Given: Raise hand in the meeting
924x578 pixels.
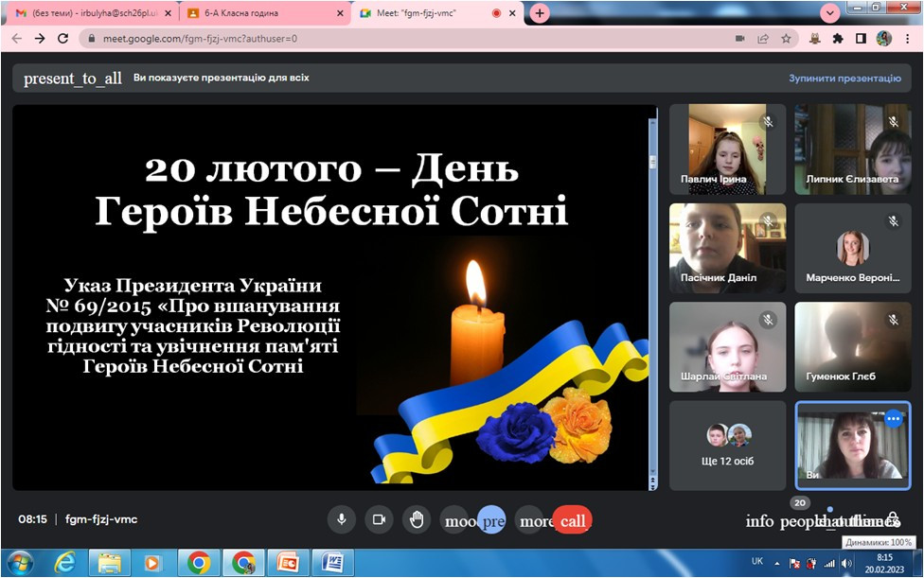Looking at the screenshot, I should tap(416, 519).
